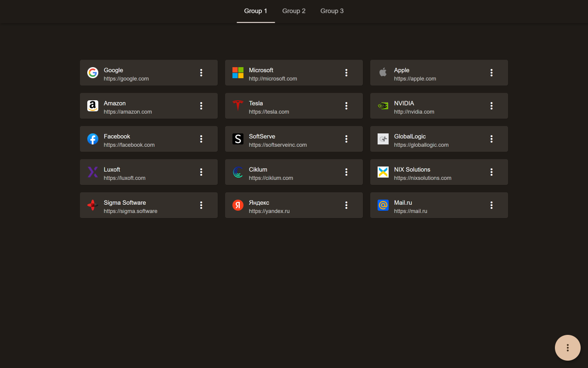
Task: Open the https://apple.com link
Action: pyautogui.click(x=415, y=79)
